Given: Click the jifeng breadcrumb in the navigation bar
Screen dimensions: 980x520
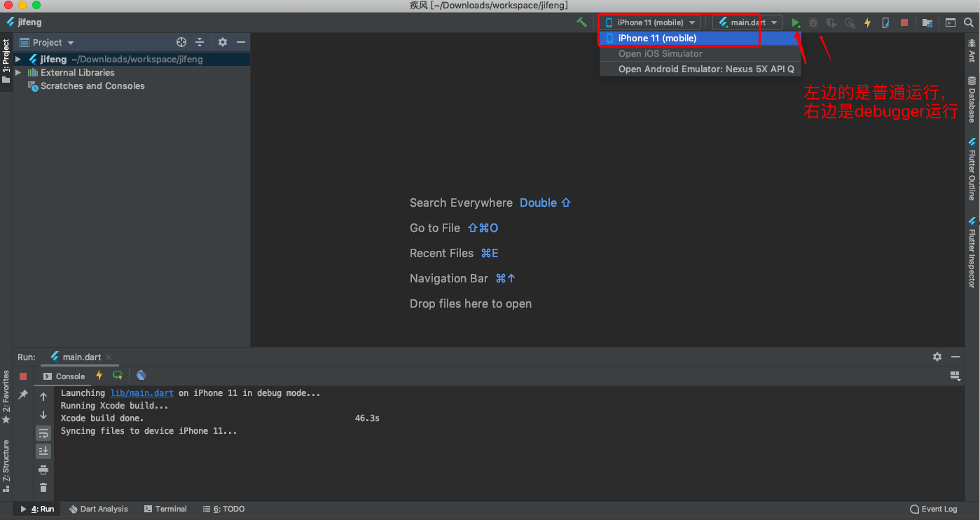Looking at the screenshot, I should (x=25, y=22).
